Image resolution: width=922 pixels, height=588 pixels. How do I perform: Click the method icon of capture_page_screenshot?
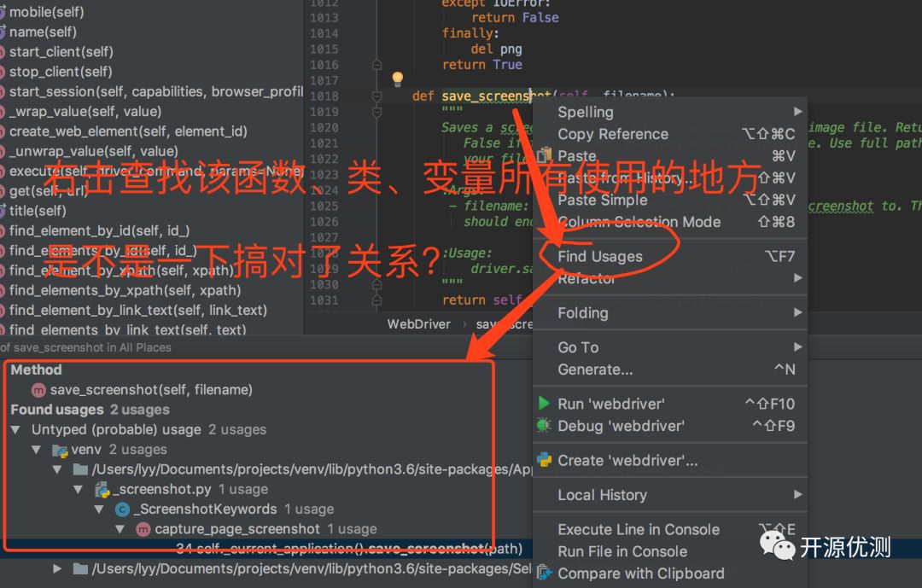tap(143, 529)
